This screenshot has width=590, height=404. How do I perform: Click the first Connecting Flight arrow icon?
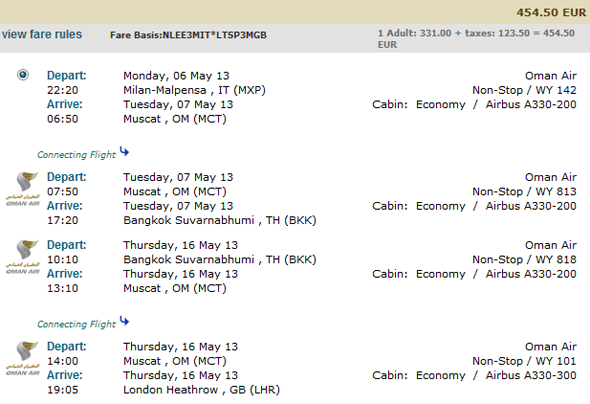click(x=124, y=152)
